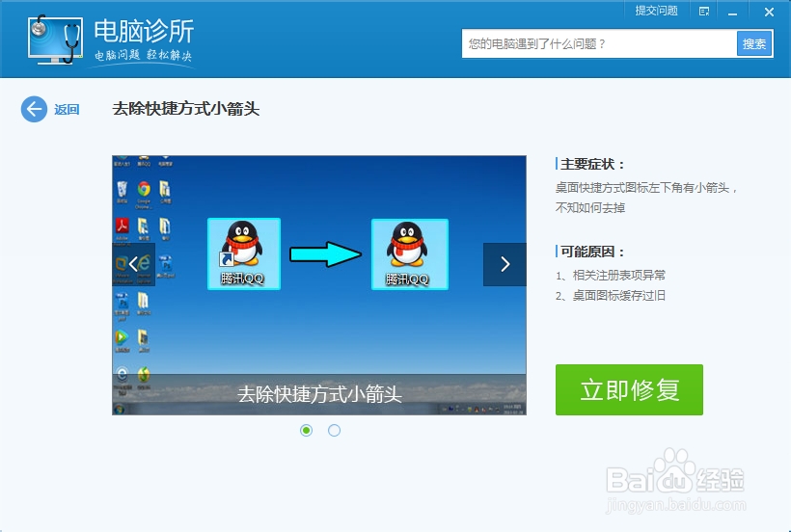Click the 电脑诊所 stethoscope monitor logo
This screenshot has width=791, height=532.
point(56,40)
